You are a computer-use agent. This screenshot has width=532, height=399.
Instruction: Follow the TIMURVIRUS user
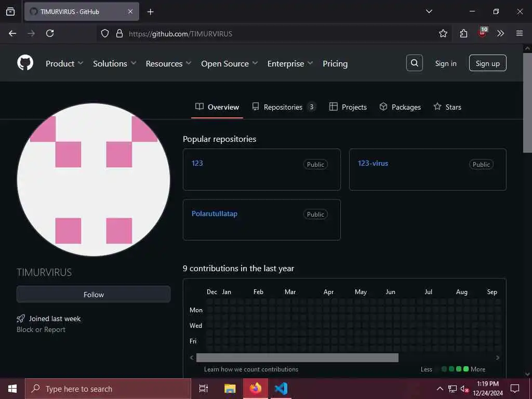[x=94, y=294]
